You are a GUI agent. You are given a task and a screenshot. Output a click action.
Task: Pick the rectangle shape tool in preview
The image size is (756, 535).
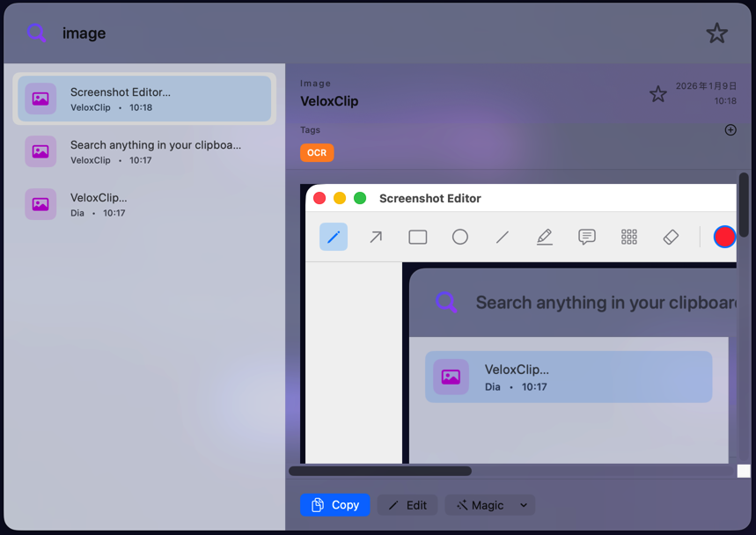[x=418, y=237]
